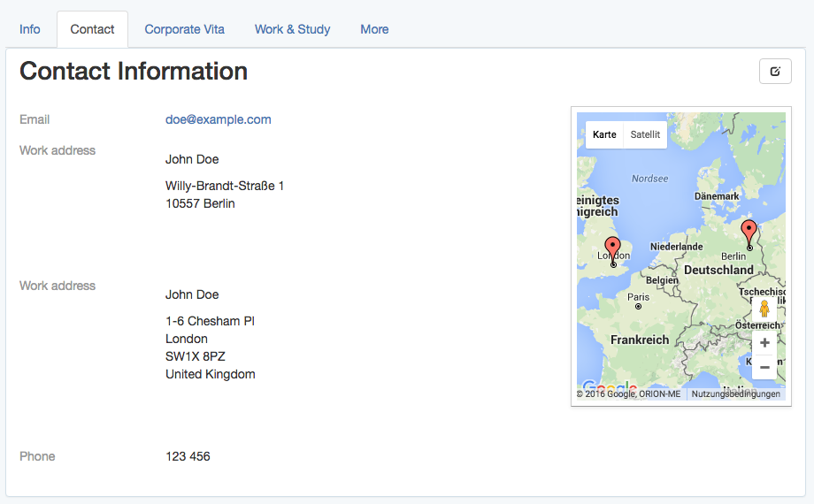Screen dimensions: 814x504
Task: Zoom in the map with plus button
Action: pyautogui.click(x=764, y=343)
